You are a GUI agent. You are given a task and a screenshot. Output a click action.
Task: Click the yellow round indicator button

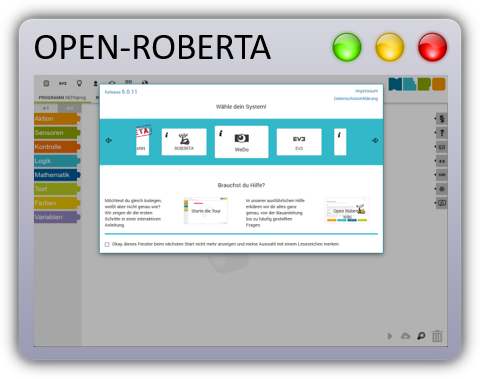[390, 47]
